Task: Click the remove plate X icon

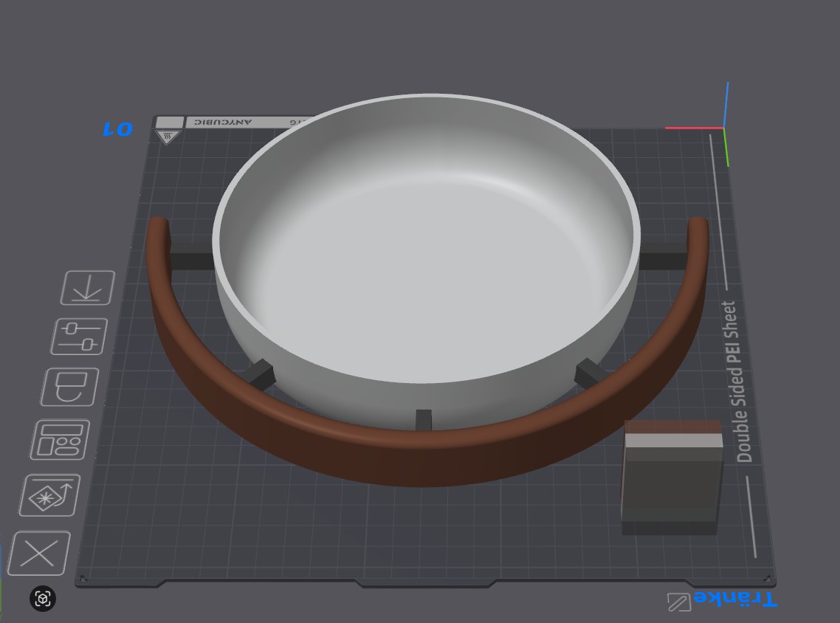Action: coord(39,554)
